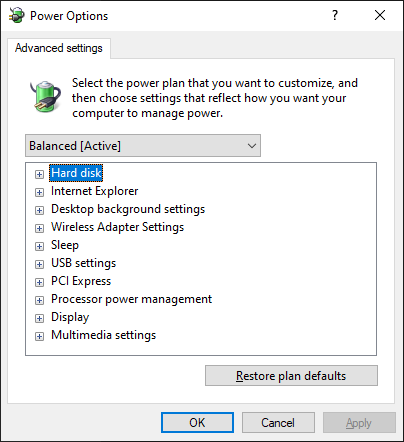The height and width of the screenshot is (442, 404).
Task: Click the Power Options title bar icon
Action: point(17,15)
